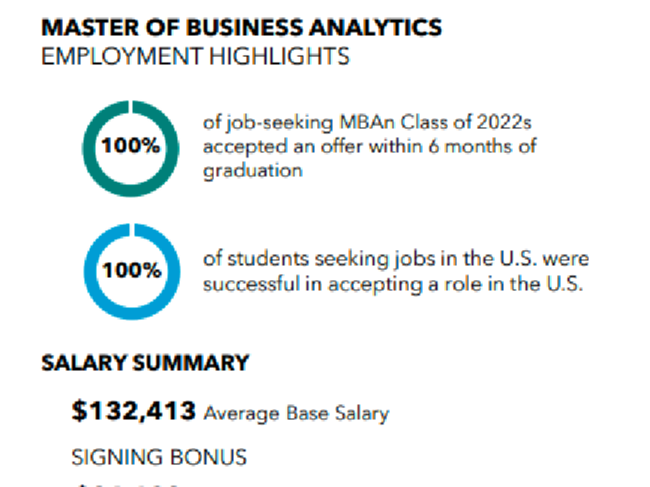Click the Average Base Salary label
This screenshot has width=650, height=487.
[296, 414]
